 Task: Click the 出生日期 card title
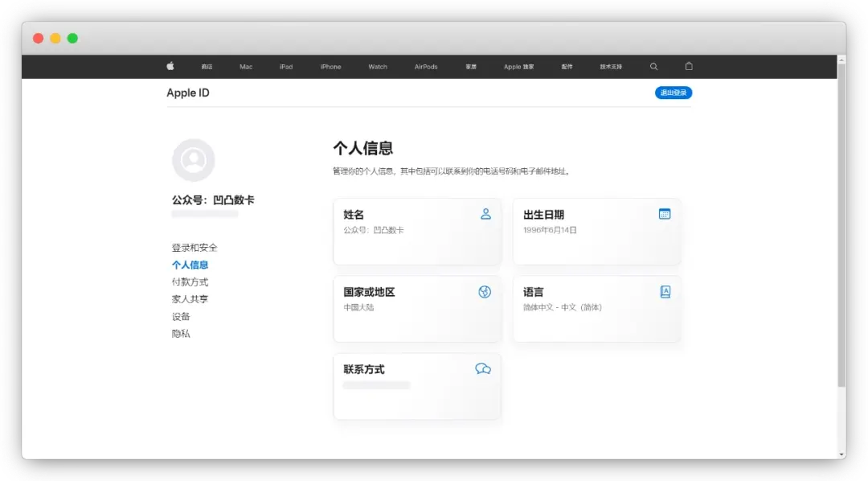tap(543, 215)
